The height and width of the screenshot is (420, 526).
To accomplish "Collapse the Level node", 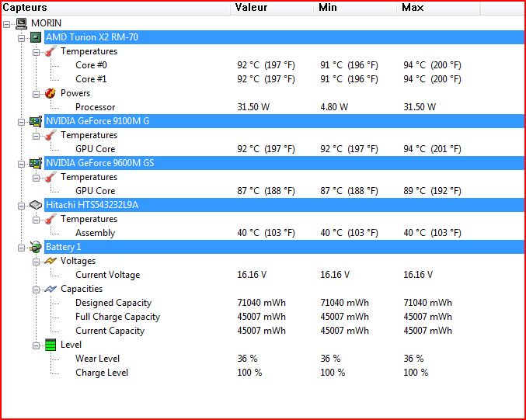I will click(36, 345).
